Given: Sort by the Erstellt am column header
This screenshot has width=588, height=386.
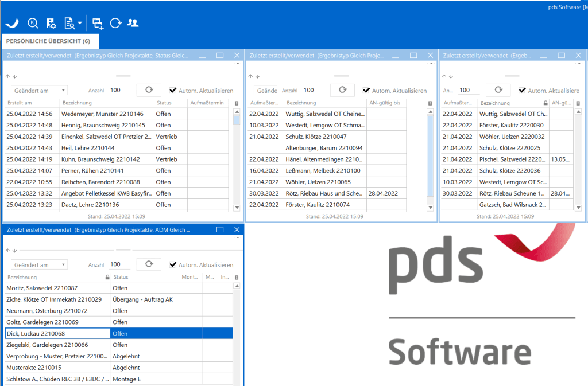Looking at the screenshot, I should click(x=29, y=103).
